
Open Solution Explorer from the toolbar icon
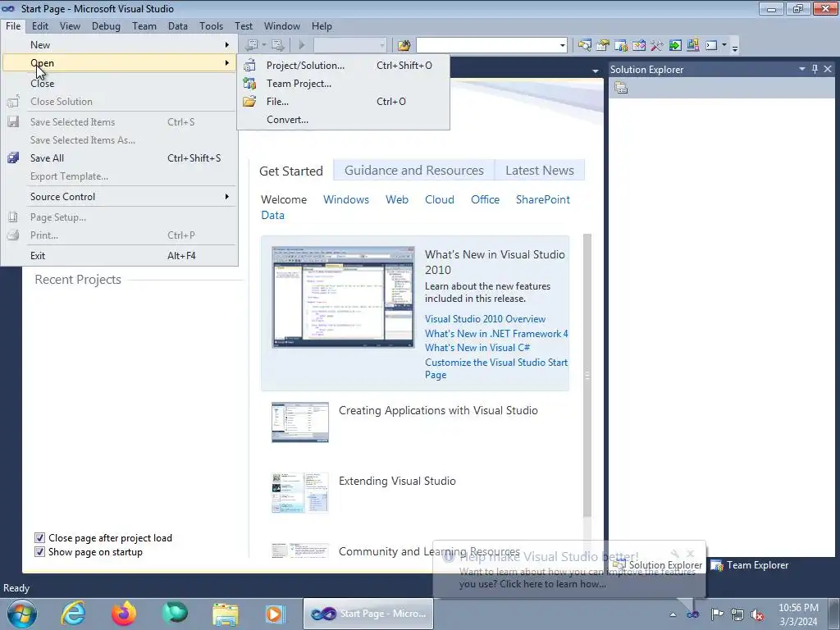[584, 46]
